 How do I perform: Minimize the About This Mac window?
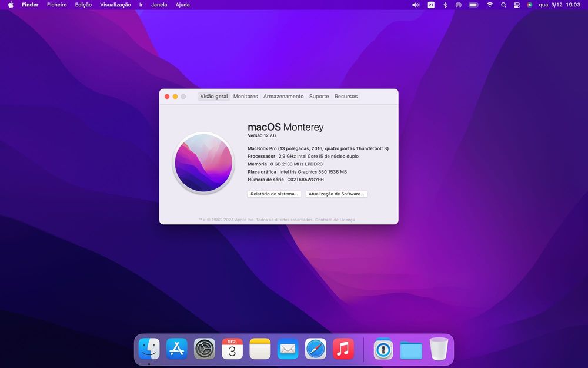click(x=175, y=97)
